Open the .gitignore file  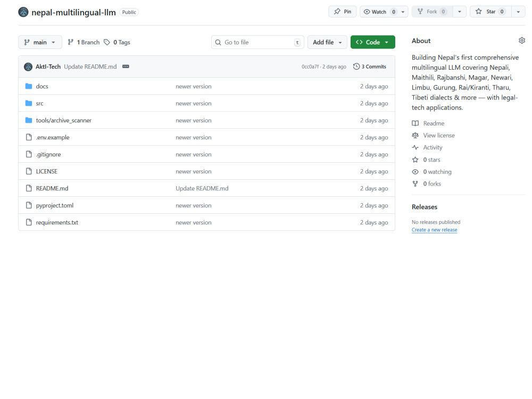pos(48,154)
